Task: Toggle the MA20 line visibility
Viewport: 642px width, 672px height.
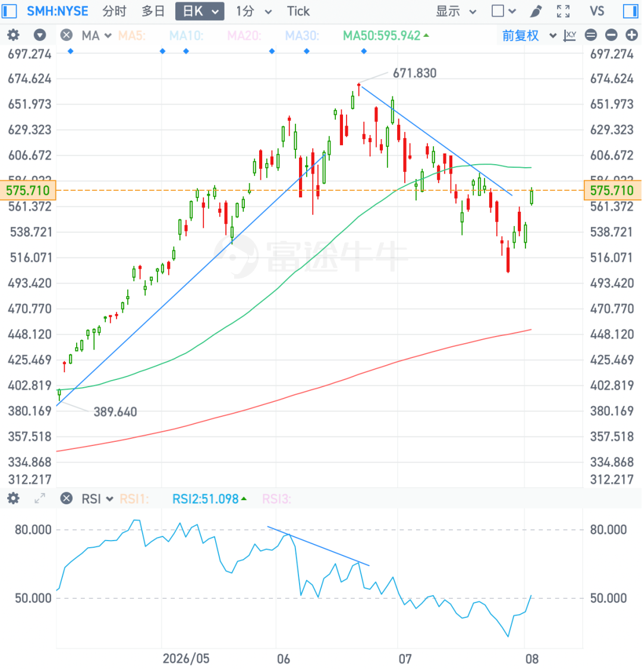Action: 244,36
